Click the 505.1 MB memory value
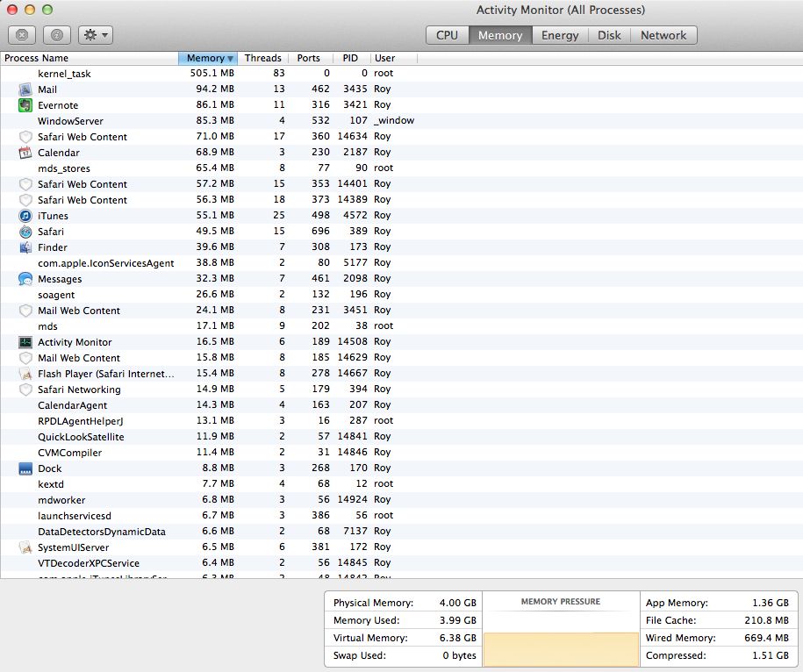The width and height of the screenshot is (803, 672). [212, 73]
